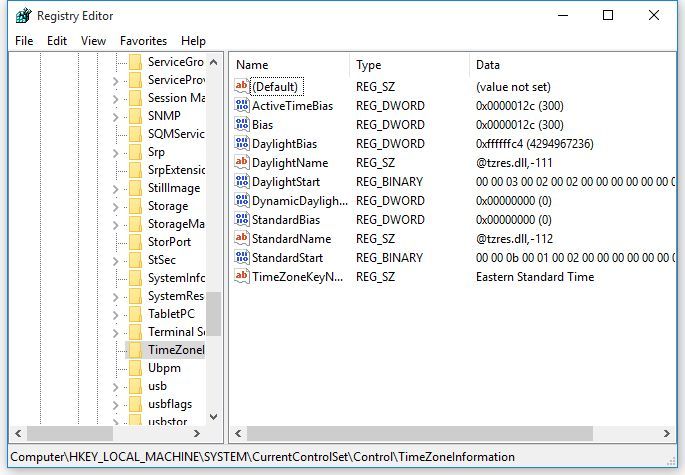Open the Edit menu
The image size is (685, 475).
(57, 41)
